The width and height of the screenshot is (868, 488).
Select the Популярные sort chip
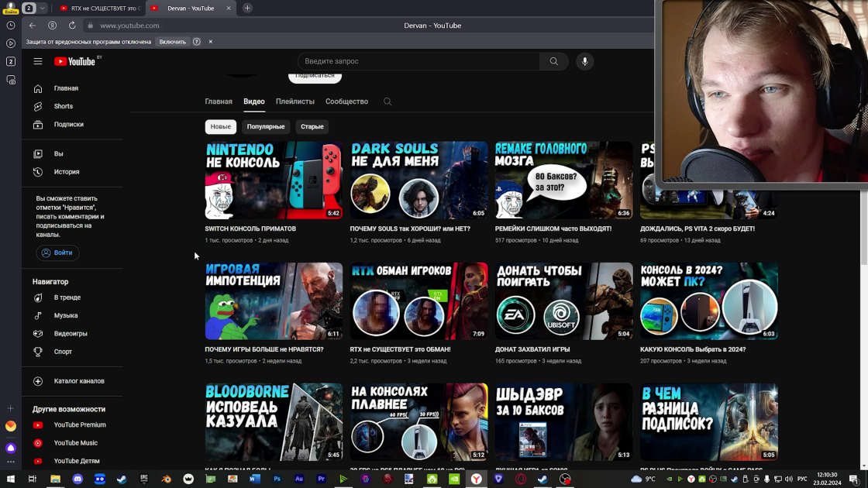tap(266, 127)
